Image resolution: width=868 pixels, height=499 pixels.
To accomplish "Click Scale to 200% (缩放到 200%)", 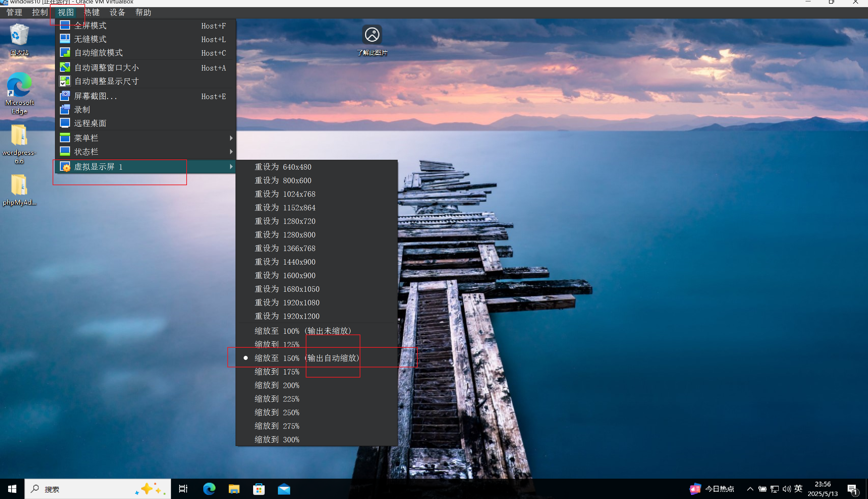I will point(277,385).
